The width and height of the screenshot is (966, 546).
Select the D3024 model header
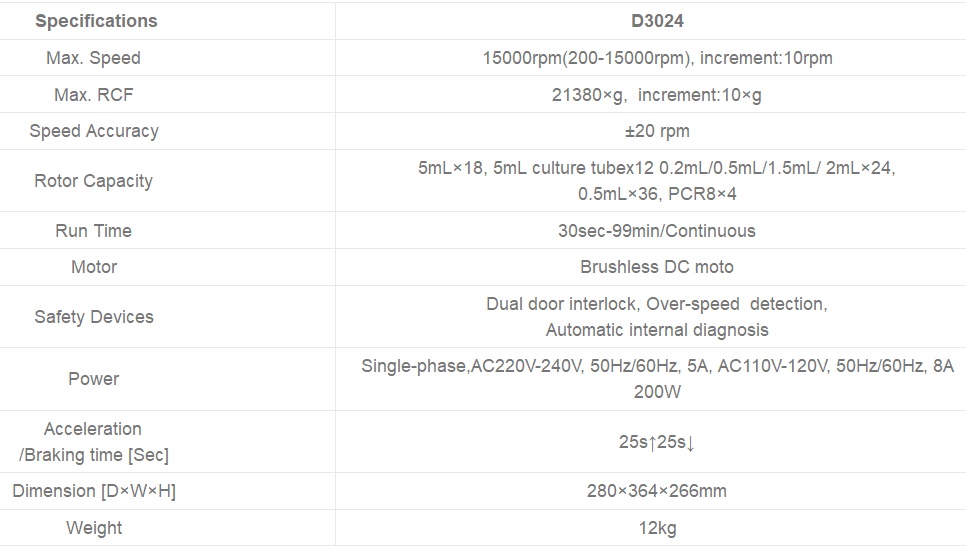coord(657,21)
